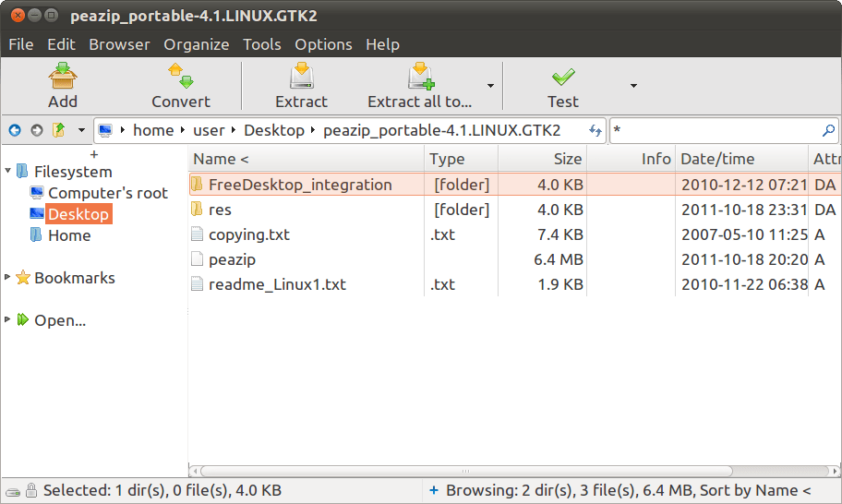This screenshot has height=504, width=842.
Task: Click the search magnifier icon
Action: click(828, 130)
